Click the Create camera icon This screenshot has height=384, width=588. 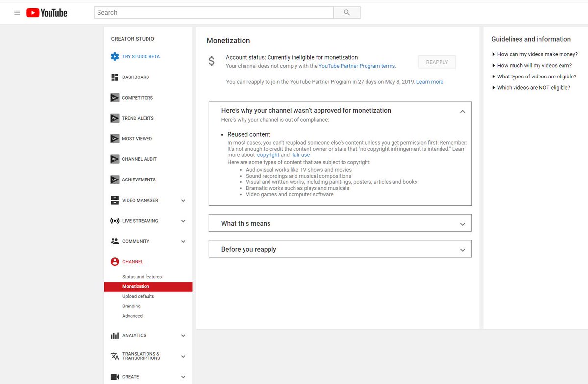pos(115,377)
